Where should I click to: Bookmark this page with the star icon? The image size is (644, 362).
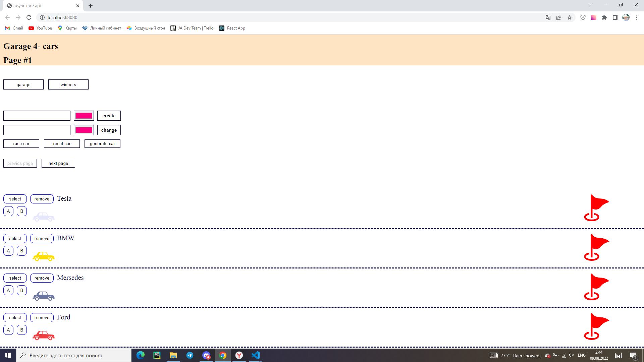[570, 17]
